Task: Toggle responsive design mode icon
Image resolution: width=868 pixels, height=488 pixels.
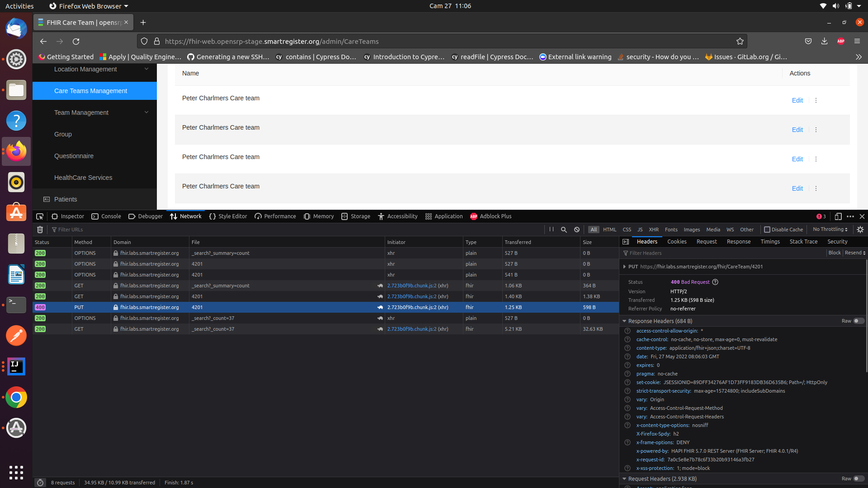Action: click(839, 216)
